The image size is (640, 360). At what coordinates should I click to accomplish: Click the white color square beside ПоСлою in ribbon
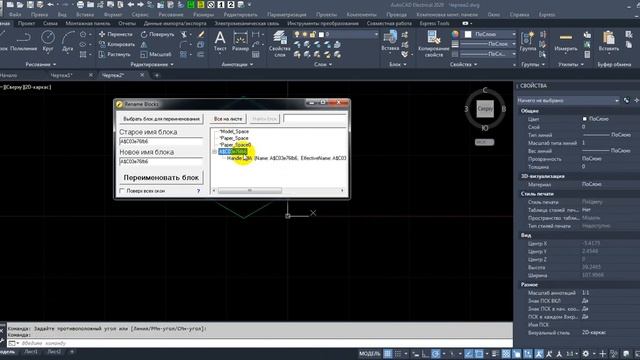[468, 34]
